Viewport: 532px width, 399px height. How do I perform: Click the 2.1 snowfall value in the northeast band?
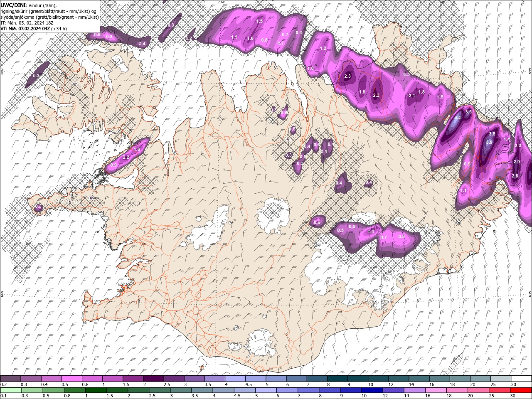pyautogui.click(x=412, y=96)
